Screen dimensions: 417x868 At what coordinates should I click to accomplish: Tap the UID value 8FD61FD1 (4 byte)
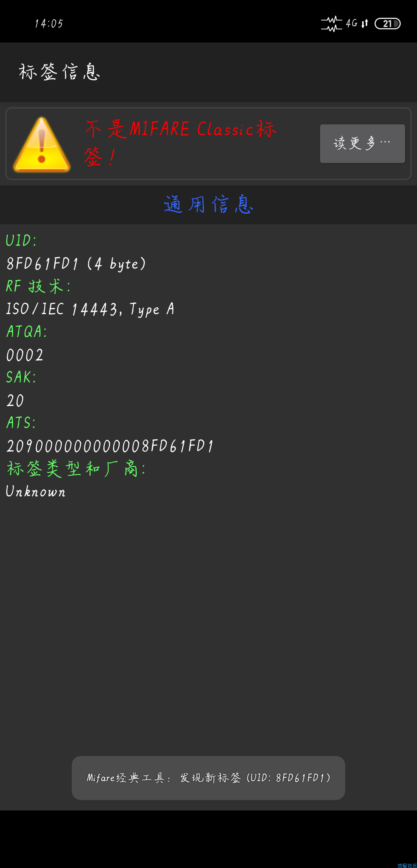[x=76, y=264]
